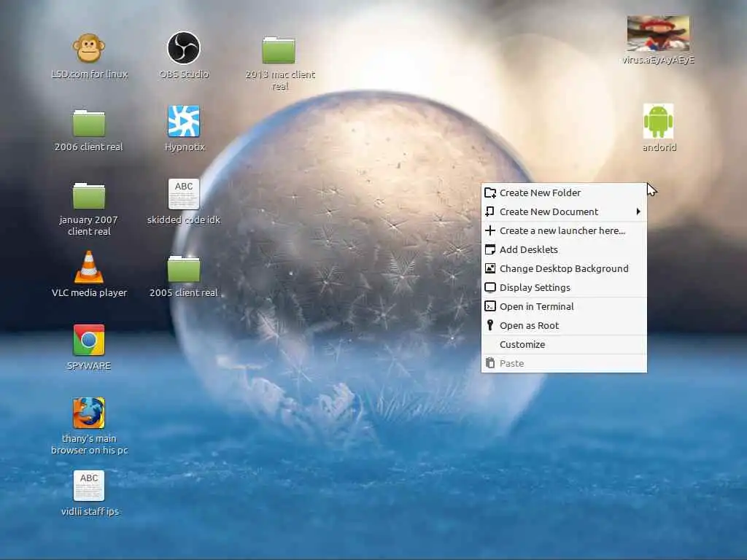Click the 'virus.aEyAyAEyE' file name
The width and height of the screenshot is (747, 560).
click(659, 60)
